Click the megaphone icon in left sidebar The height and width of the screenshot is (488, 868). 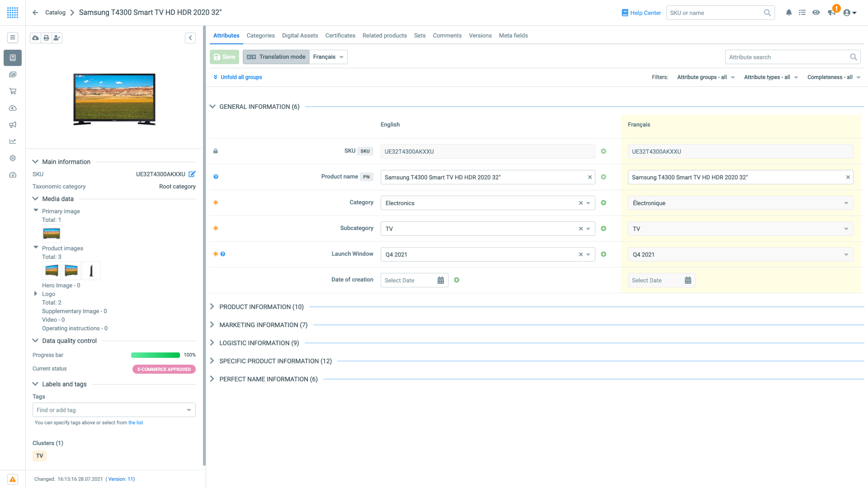(12, 125)
